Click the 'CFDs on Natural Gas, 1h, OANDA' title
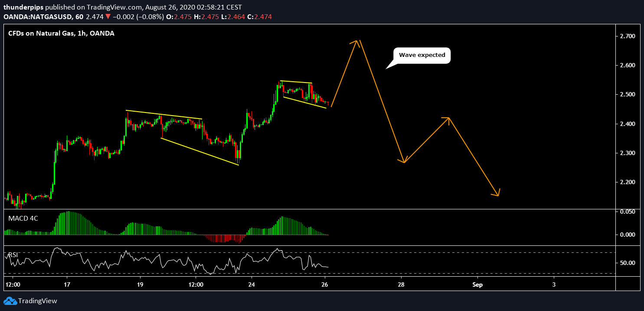This screenshot has width=644, height=311. pyautogui.click(x=62, y=33)
